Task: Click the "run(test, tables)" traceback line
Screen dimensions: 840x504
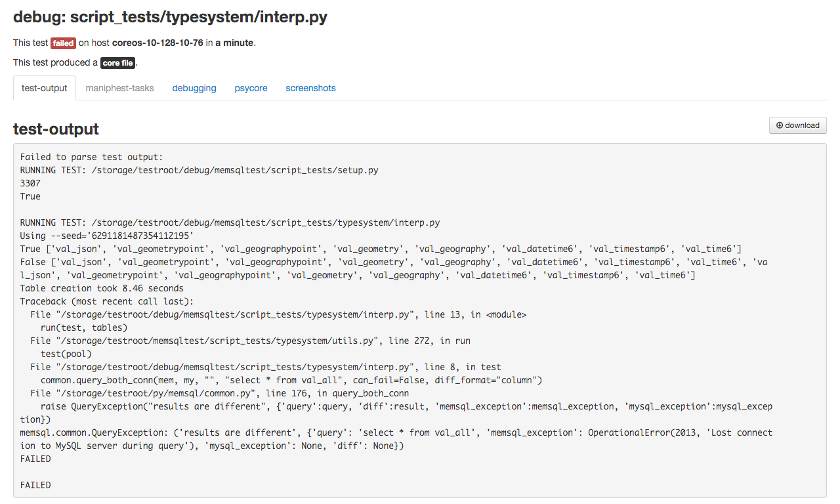Action: coord(84,327)
